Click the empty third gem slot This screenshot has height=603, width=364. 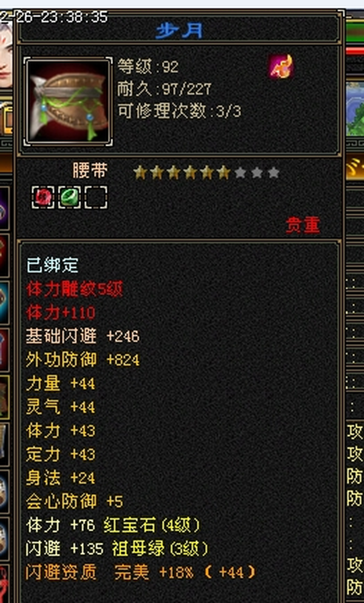96,198
